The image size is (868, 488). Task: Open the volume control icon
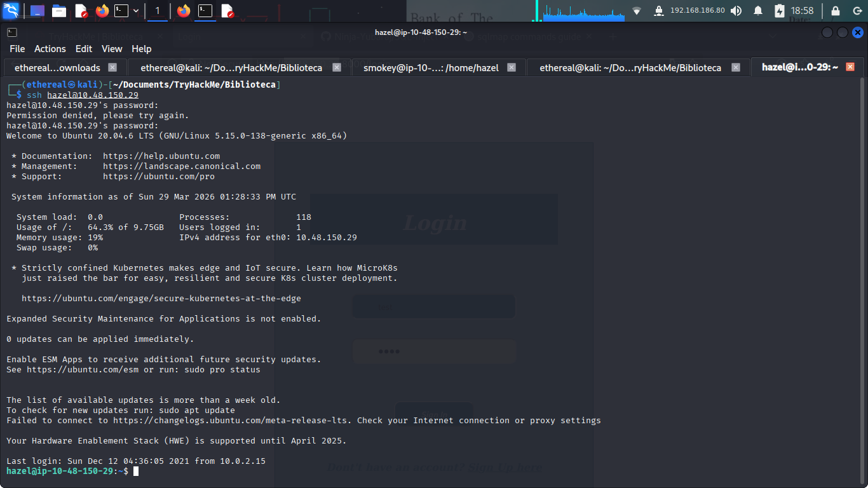[x=736, y=11]
